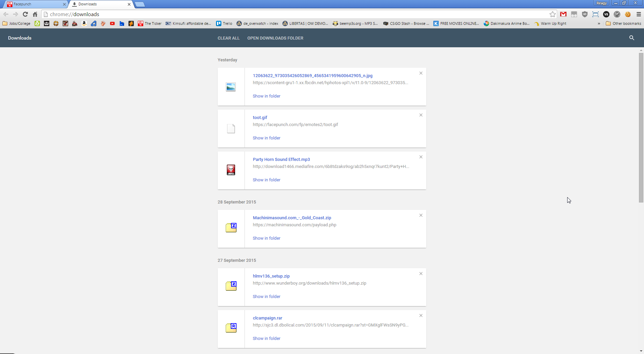Open the hlmv136_setup.zip link
Viewport: 644px width, 354px height.
pos(271,276)
